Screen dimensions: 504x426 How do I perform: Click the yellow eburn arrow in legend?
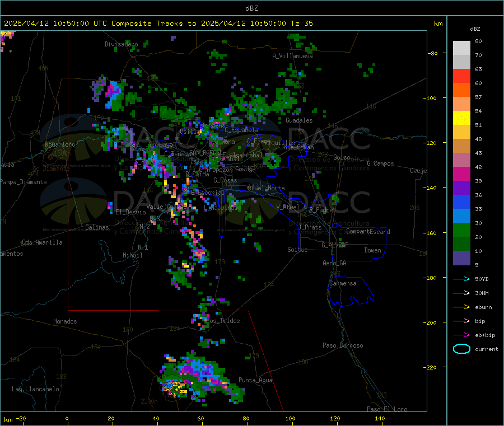click(x=461, y=307)
